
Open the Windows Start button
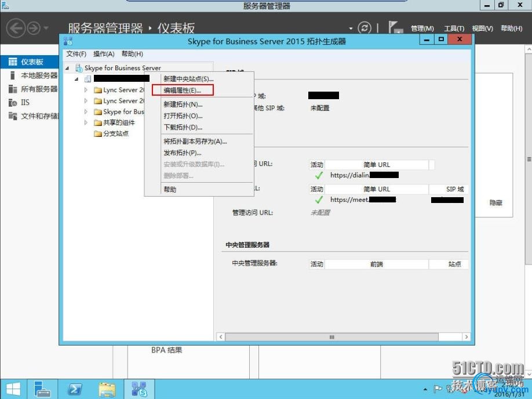[13, 389]
